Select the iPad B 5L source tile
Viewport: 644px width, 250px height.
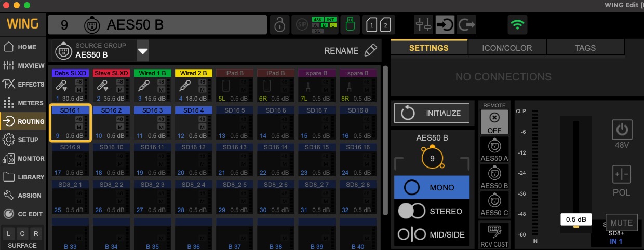pyautogui.click(x=235, y=86)
